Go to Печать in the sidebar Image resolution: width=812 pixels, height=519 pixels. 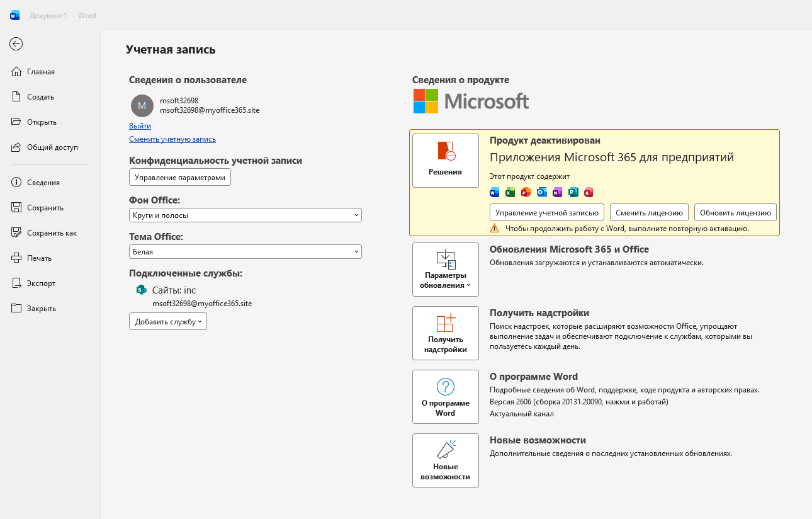click(39, 258)
